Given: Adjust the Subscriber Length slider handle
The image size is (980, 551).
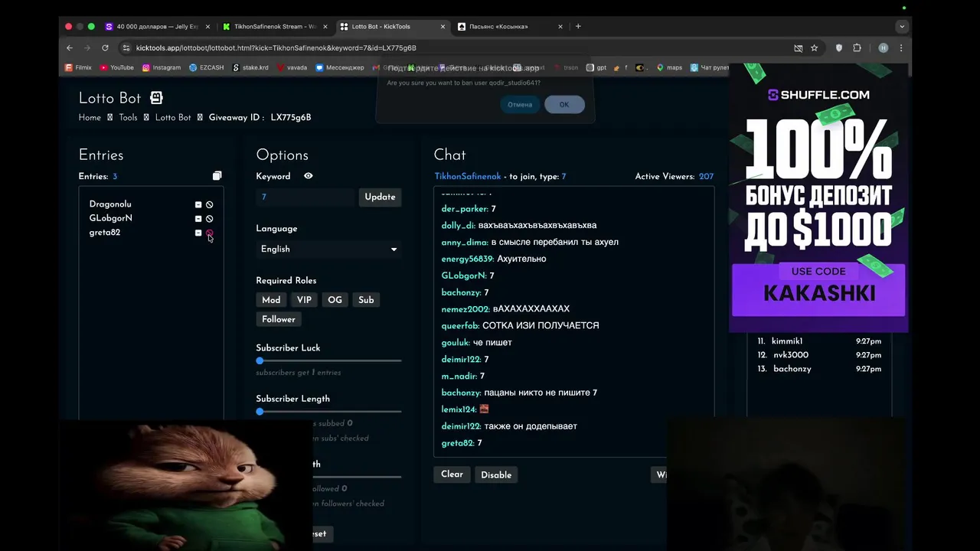Looking at the screenshot, I should tap(260, 412).
